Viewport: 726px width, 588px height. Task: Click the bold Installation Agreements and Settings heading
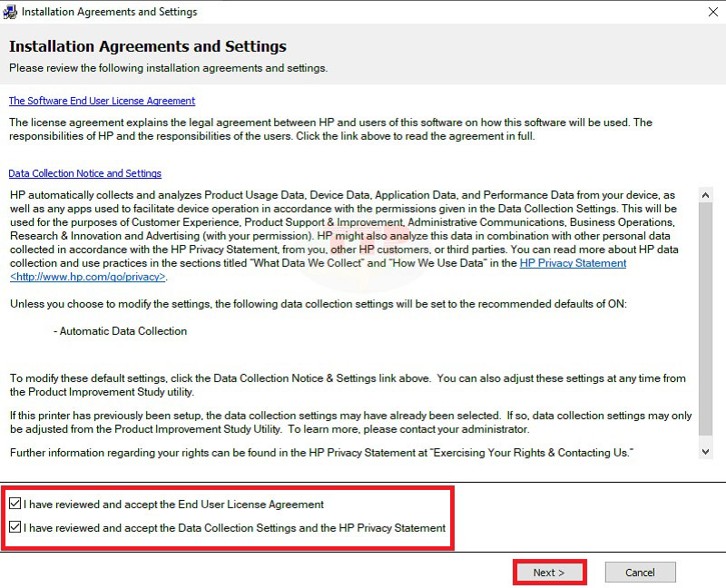point(148,46)
